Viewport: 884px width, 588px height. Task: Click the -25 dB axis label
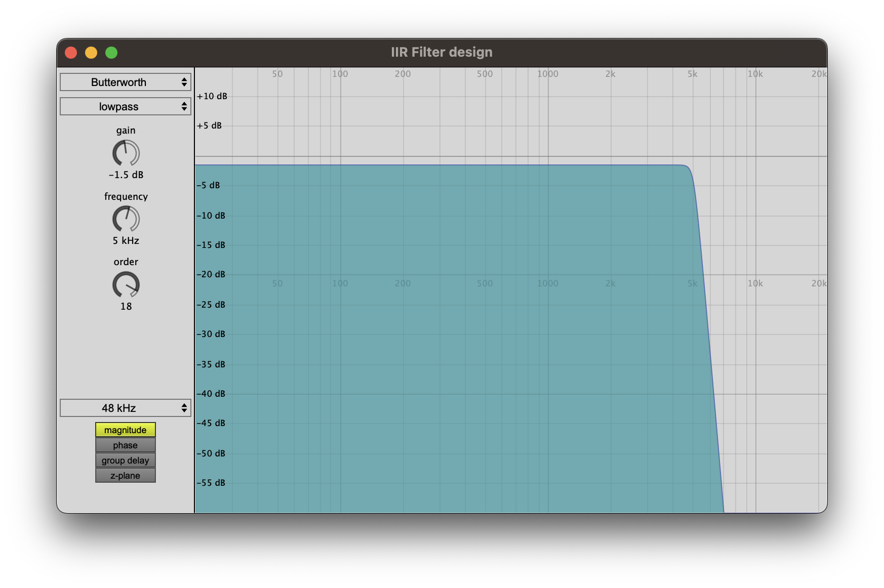pos(211,305)
